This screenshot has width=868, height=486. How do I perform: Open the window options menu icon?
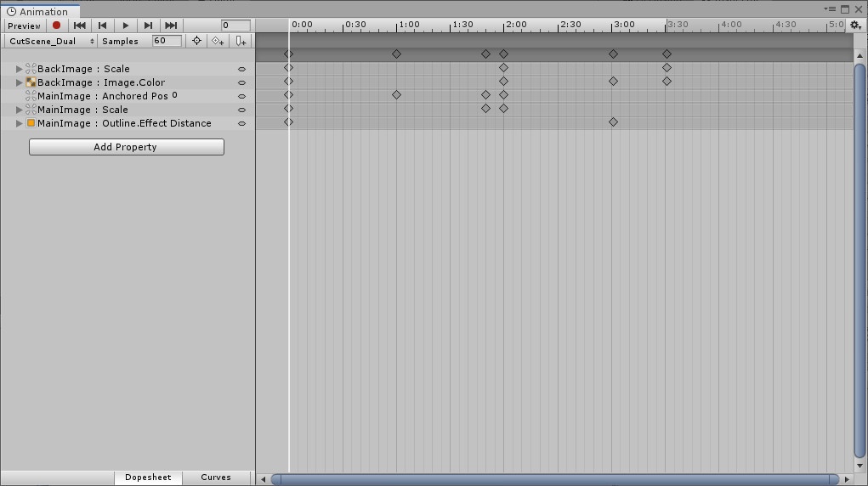pyautogui.click(x=830, y=8)
